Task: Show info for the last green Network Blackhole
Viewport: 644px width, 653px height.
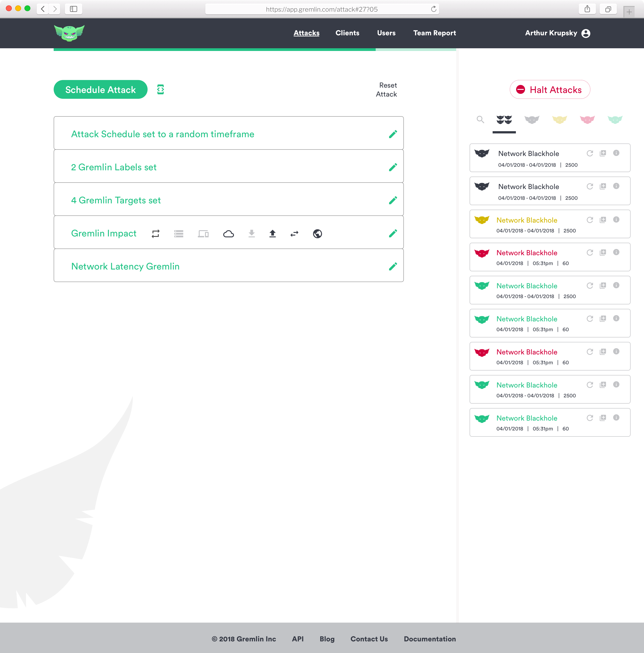Action: (616, 418)
